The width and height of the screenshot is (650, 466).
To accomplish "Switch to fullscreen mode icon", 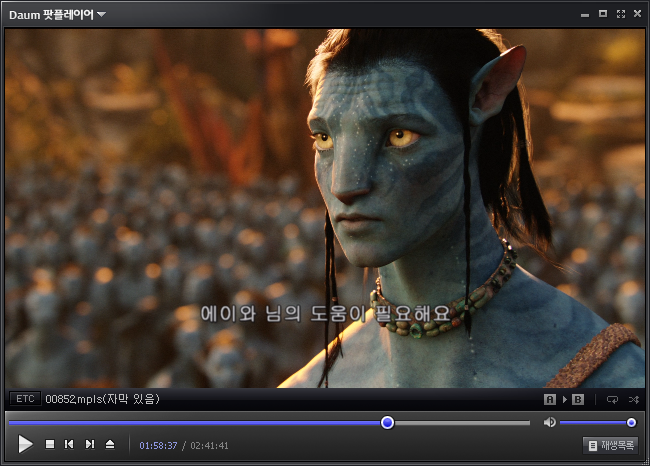I will click(x=621, y=14).
